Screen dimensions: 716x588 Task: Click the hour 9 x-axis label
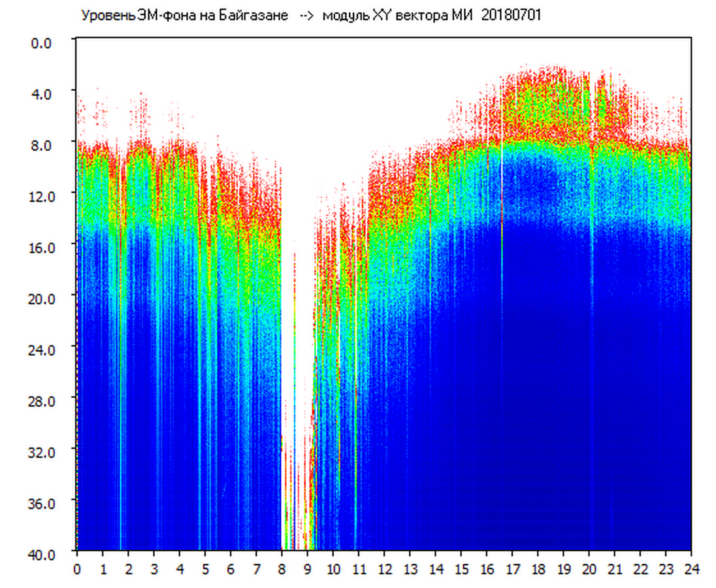click(308, 569)
